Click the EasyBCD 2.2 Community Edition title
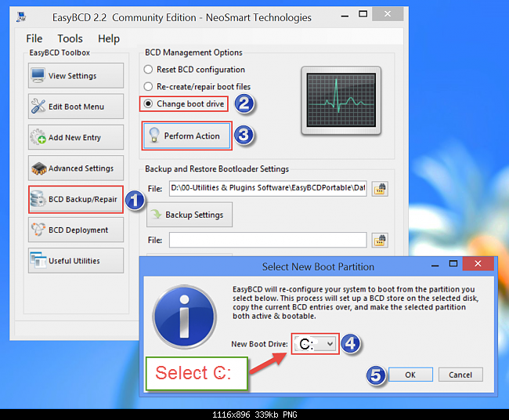The image size is (509, 420). click(x=182, y=17)
